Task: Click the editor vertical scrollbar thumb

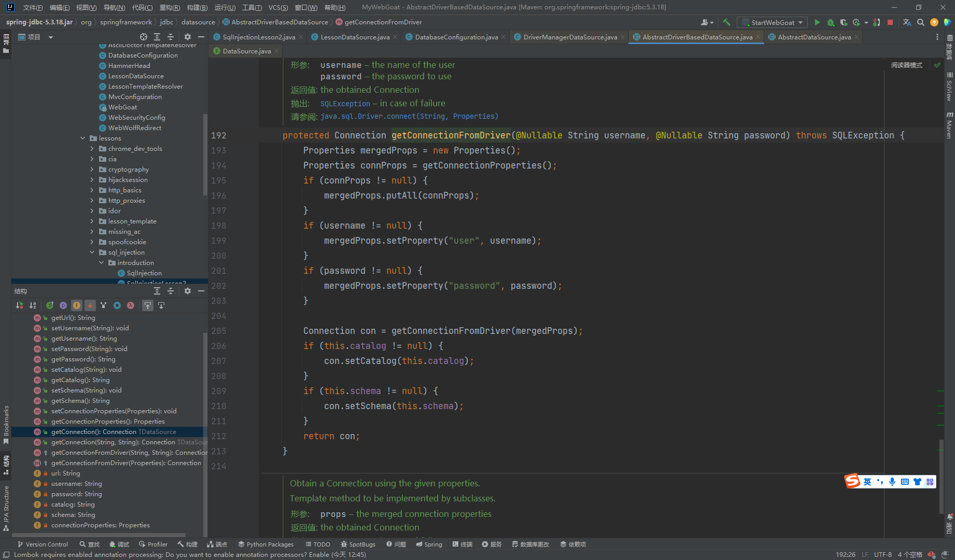Action: [x=940, y=477]
